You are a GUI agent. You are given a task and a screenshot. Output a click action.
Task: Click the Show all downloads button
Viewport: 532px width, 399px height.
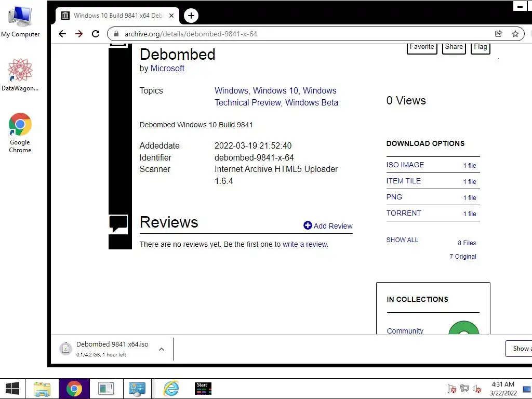tap(519, 349)
